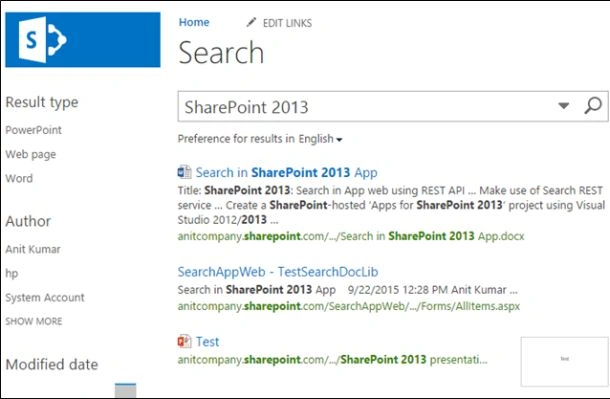
Task: Click the Word document icon of first result
Action: (x=184, y=172)
